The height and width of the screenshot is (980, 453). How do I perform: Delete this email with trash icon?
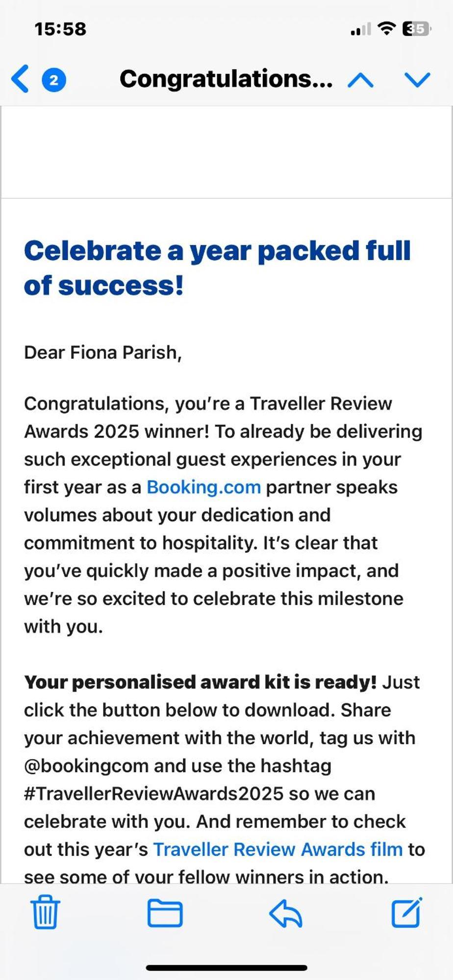tap(46, 912)
